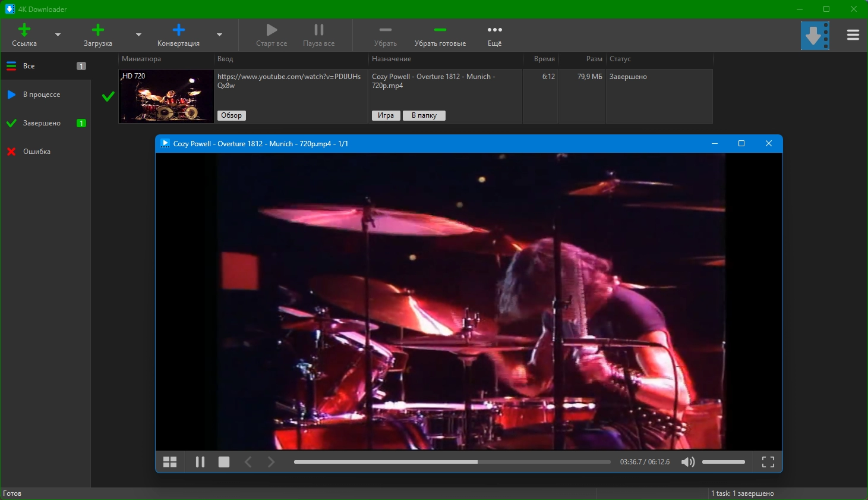Select the В процессе filter in sidebar
The image size is (868, 500).
(42, 95)
